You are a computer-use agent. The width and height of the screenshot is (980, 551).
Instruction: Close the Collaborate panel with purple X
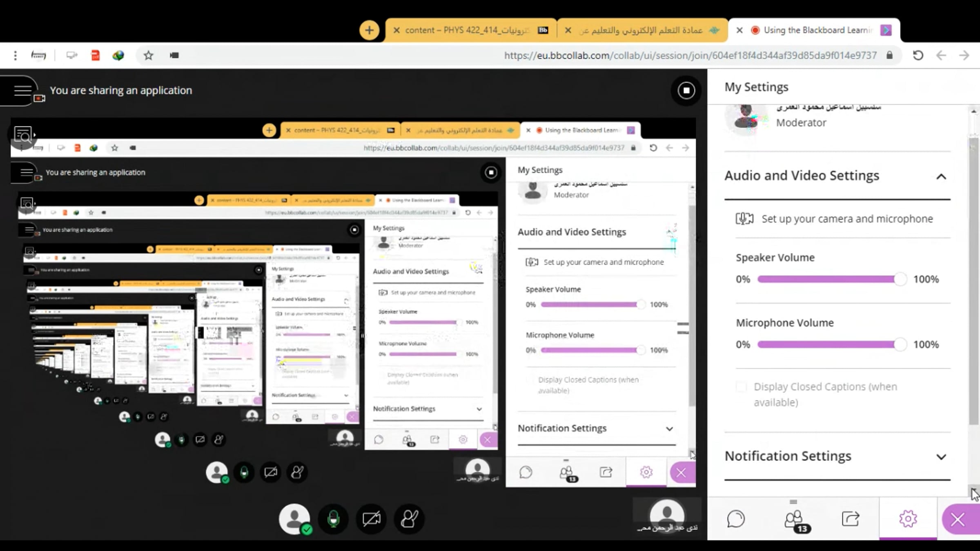(958, 520)
